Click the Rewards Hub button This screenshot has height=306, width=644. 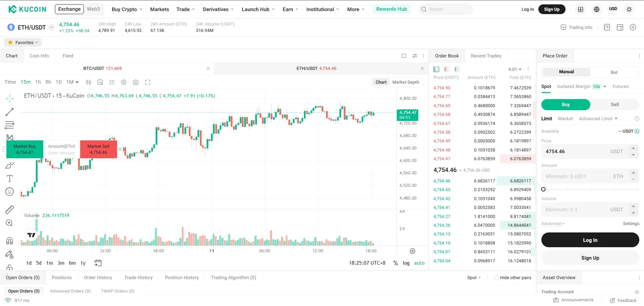[x=391, y=9]
